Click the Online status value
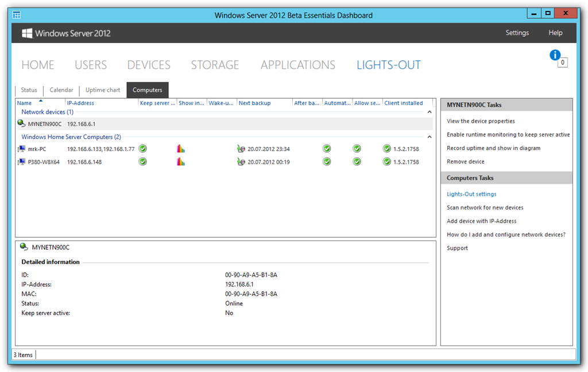This screenshot has width=588, height=372. click(234, 303)
